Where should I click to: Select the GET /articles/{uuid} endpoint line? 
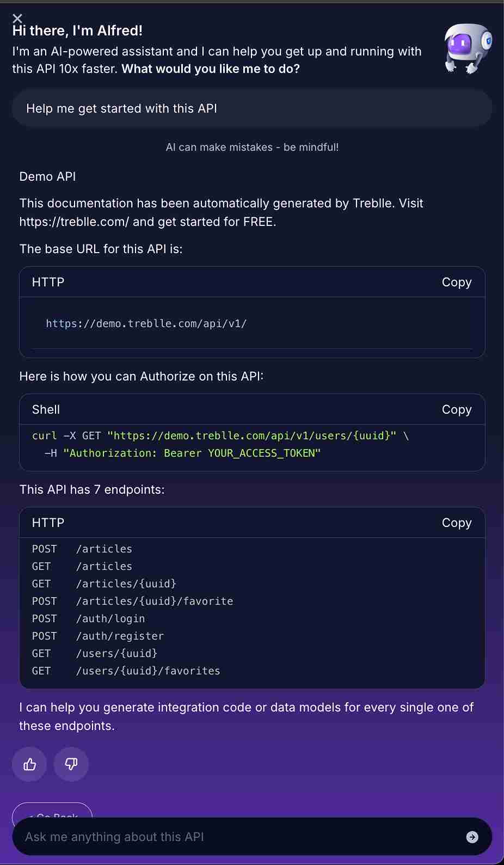click(104, 584)
